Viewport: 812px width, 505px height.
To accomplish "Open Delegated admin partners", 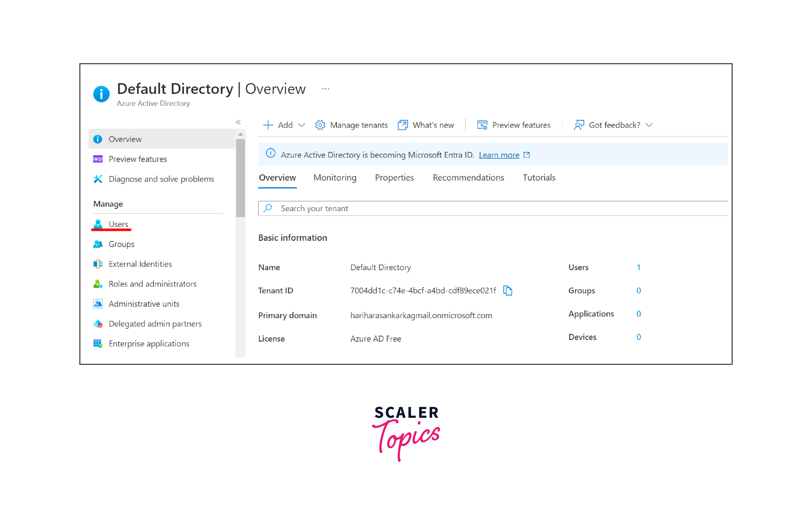I will [x=155, y=324].
